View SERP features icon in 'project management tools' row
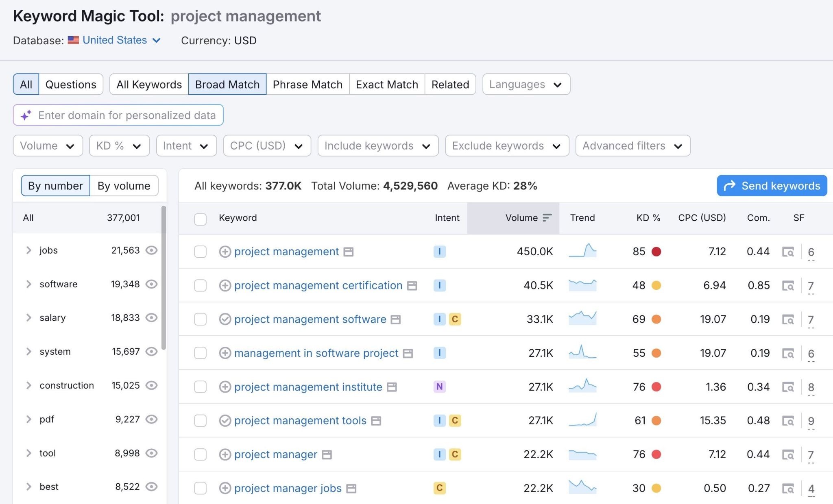Image resolution: width=833 pixels, height=504 pixels. [x=788, y=421]
